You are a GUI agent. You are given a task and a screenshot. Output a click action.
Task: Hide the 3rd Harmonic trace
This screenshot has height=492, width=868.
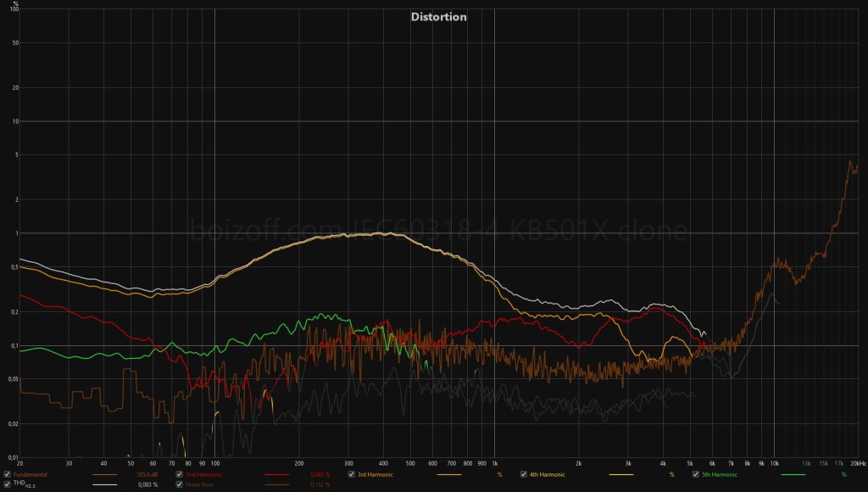coord(352,474)
